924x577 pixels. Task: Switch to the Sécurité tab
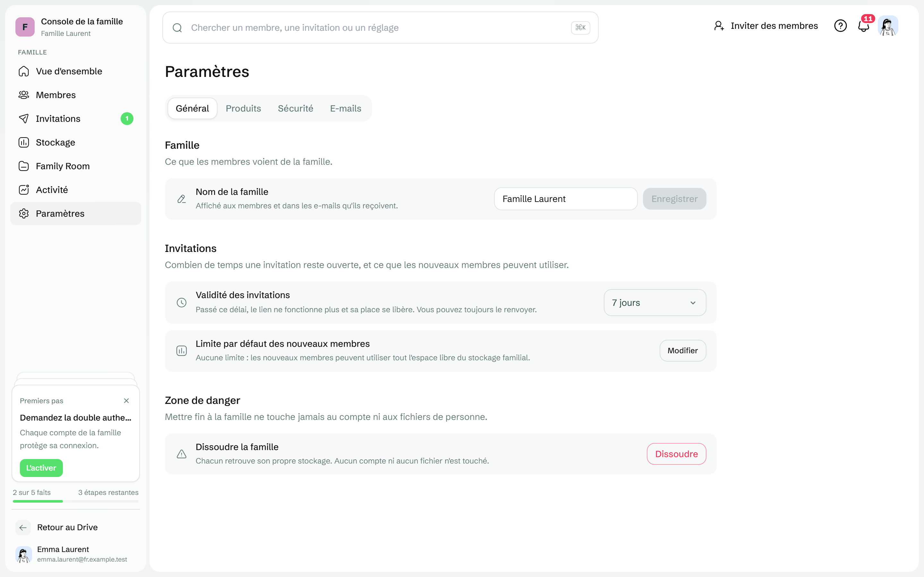coord(295,108)
